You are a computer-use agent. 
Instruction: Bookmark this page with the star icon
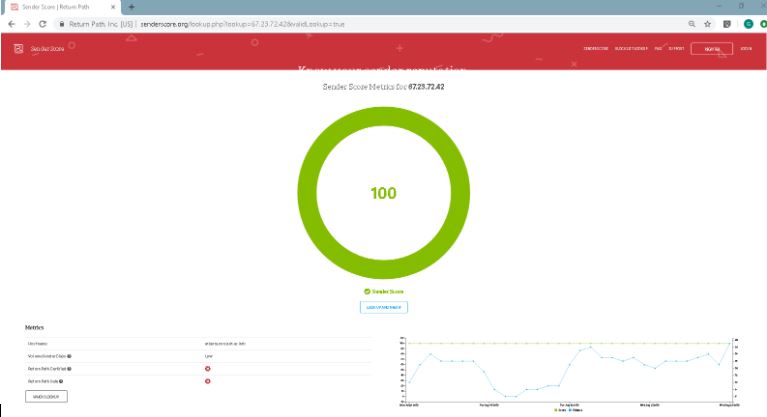click(x=707, y=24)
